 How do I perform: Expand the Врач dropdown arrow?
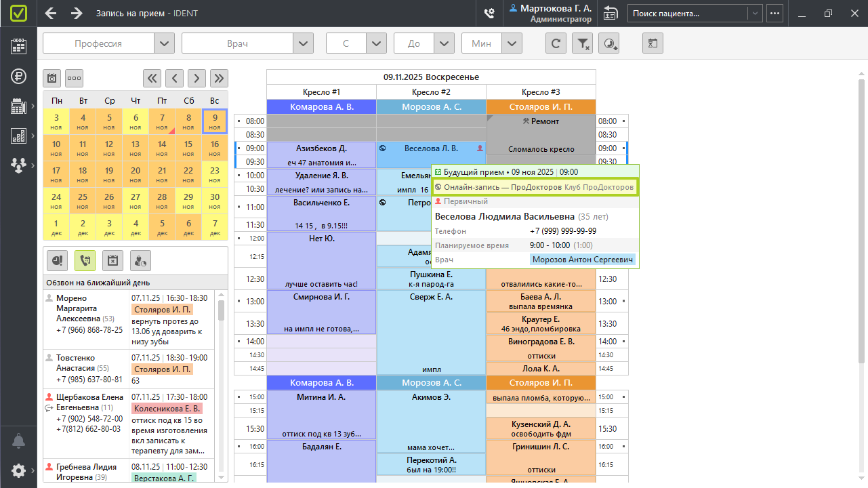pyautogui.click(x=303, y=43)
